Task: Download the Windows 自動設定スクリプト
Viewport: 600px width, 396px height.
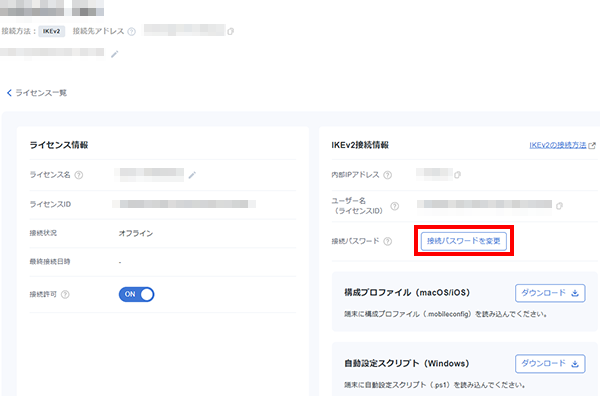Action: (x=550, y=363)
